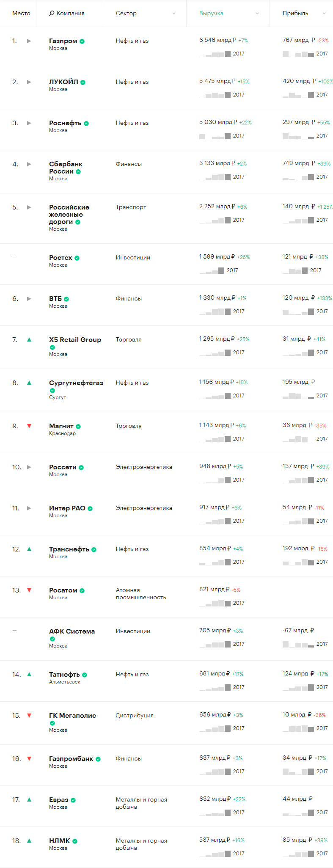The height and width of the screenshot is (868, 333).
Task: Click the Компания column header
Action: click(70, 14)
